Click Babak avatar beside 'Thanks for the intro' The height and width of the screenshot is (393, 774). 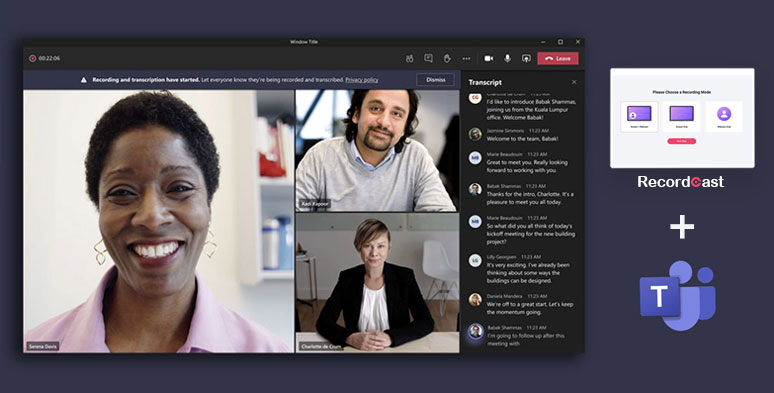click(475, 190)
